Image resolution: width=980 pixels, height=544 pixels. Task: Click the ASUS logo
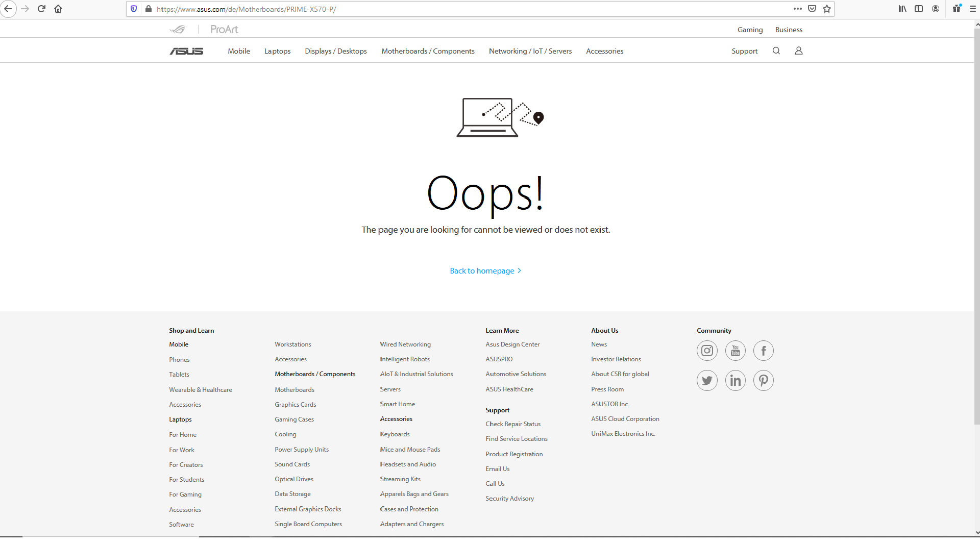tap(186, 51)
